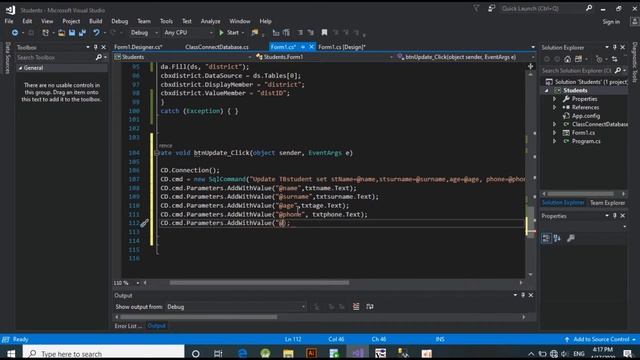Viewport: 640px width, 360px height.
Task: Click the Windows Start button in taskbar
Action: pos(11,353)
